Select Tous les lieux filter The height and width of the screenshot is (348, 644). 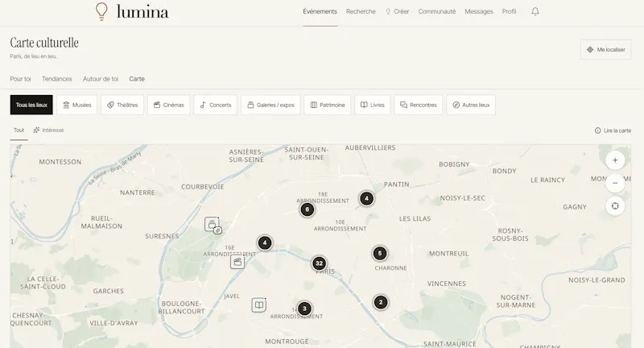tap(31, 105)
